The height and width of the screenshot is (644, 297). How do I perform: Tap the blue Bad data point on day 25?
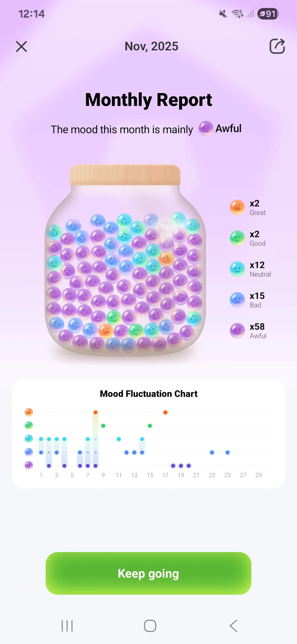coord(227,452)
